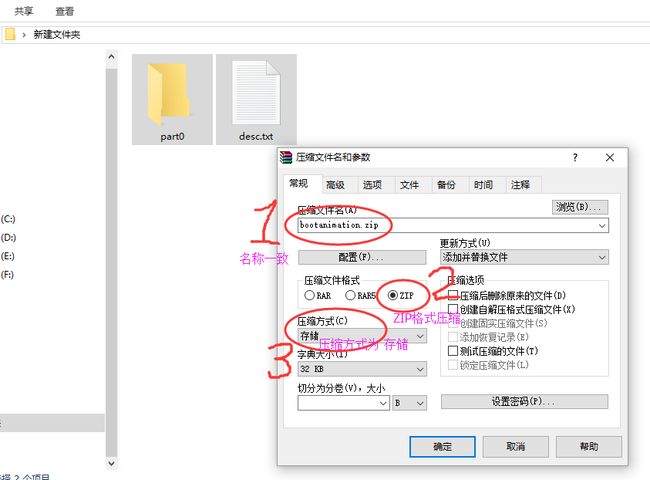Select the desc.txt file icon
The image size is (650, 480).
point(256,93)
